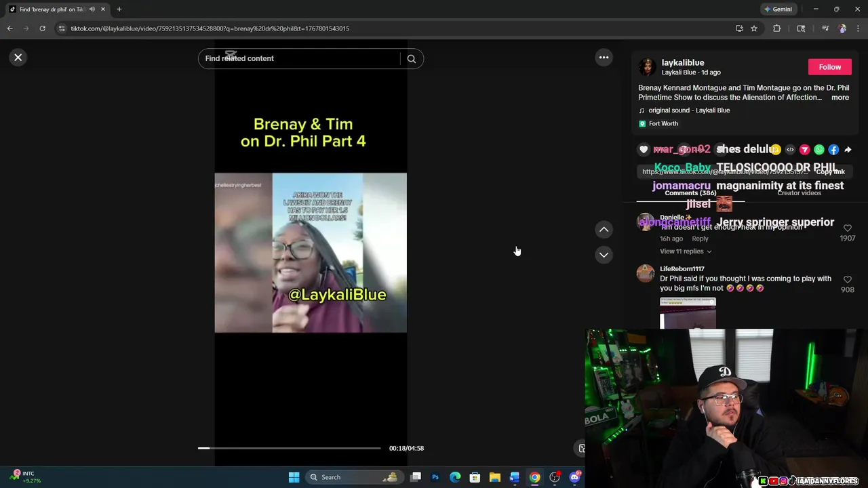Follow laykaliblue
This screenshot has height=488, width=868.
click(x=829, y=67)
